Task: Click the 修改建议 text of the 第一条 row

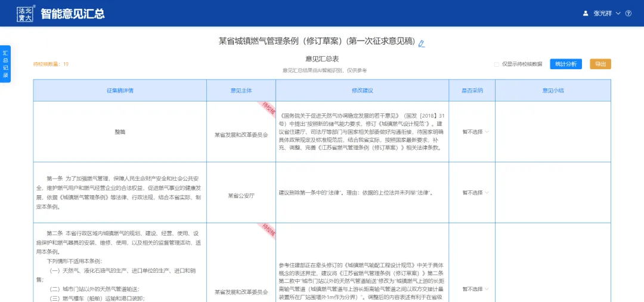Action: pyautogui.click(x=356, y=193)
